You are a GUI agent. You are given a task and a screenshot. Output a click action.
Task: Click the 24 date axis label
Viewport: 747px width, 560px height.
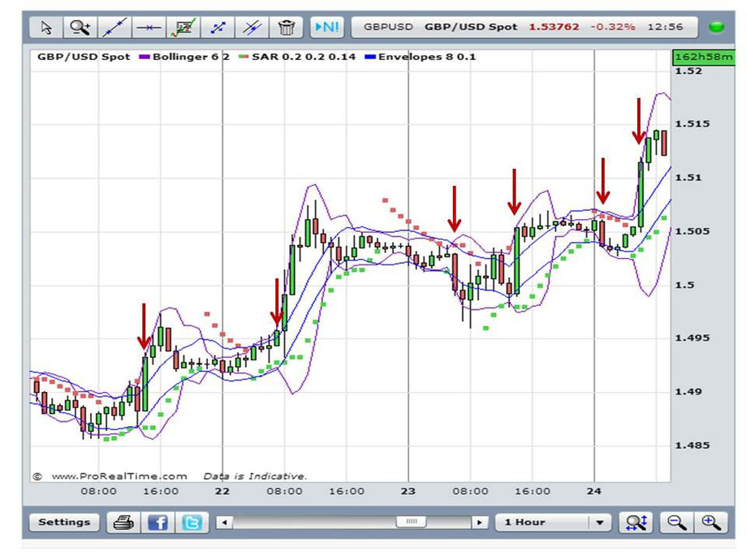pos(594,491)
